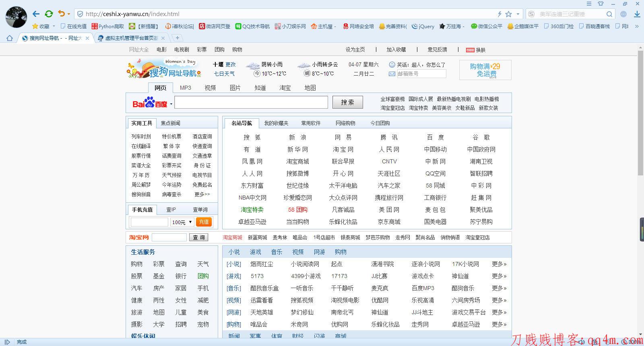Switch to the 查IP tab
The width and height of the screenshot is (644, 346).
(x=171, y=210)
